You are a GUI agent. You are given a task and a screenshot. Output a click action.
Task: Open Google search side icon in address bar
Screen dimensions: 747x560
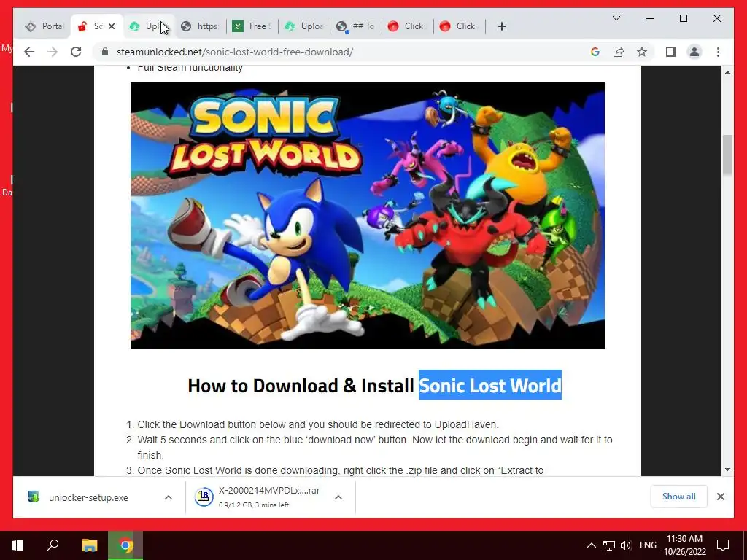[595, 52]
